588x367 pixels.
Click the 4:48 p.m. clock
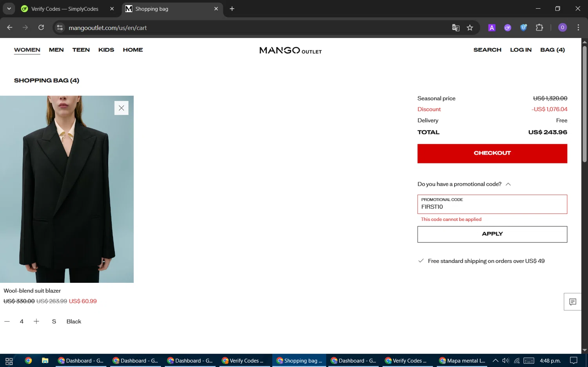[x=550, y=361]
